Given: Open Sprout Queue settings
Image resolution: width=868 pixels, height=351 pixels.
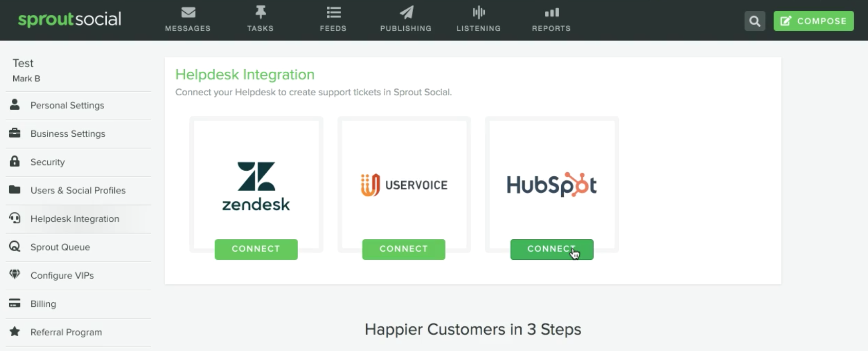Looking at the screenshot, I should click(x=78, y=247).
